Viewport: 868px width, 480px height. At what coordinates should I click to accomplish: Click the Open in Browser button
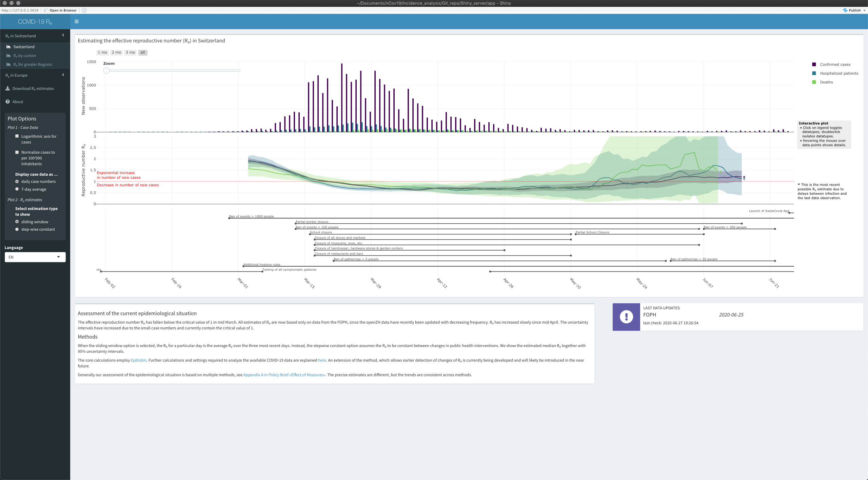63,10
